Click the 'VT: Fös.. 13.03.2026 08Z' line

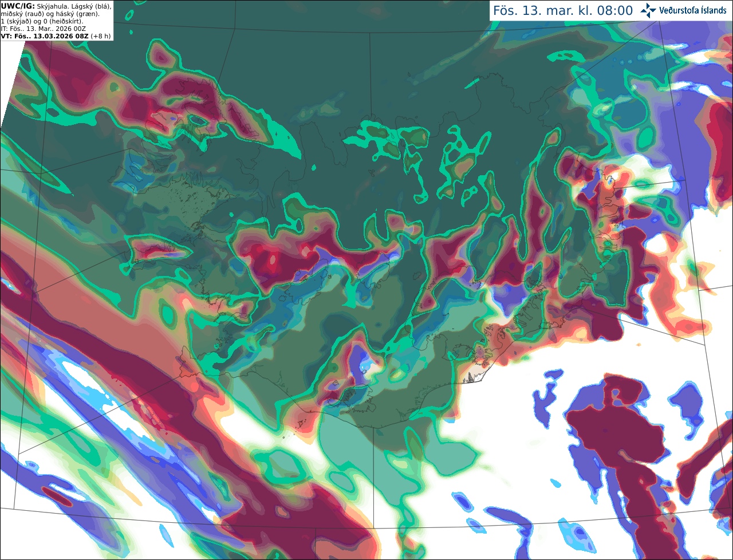(45, 36)
